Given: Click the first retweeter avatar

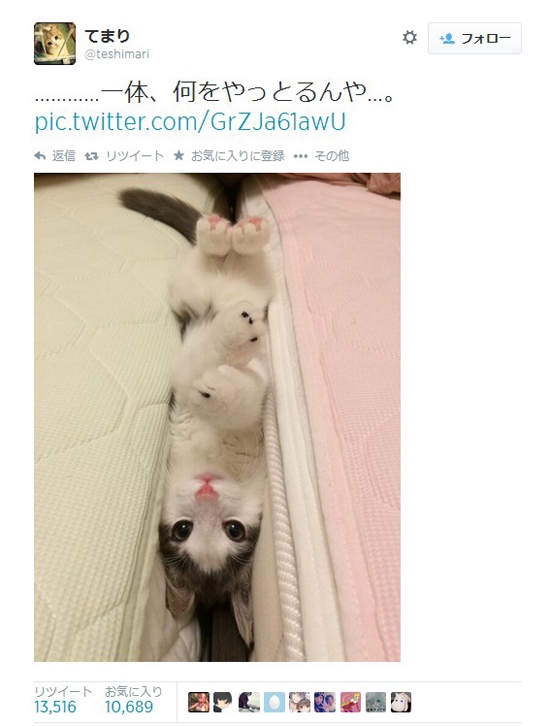Looking at the screenshot, I should (x=199, y=702).
